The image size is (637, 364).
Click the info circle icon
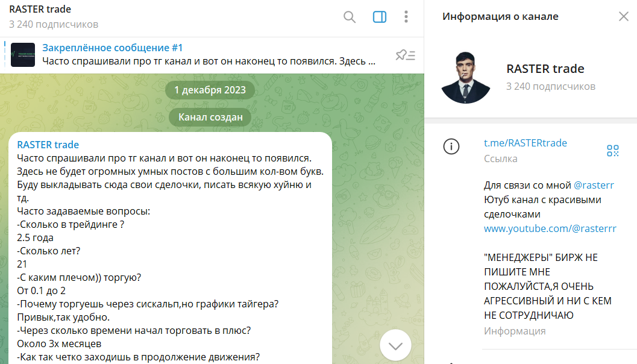(x=451, y=146)
